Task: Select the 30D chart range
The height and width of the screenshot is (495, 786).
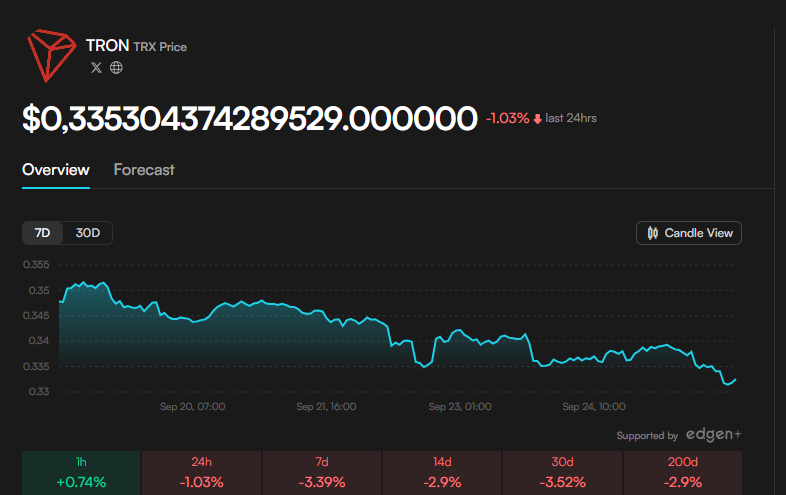Action: [x=88, y=233]
